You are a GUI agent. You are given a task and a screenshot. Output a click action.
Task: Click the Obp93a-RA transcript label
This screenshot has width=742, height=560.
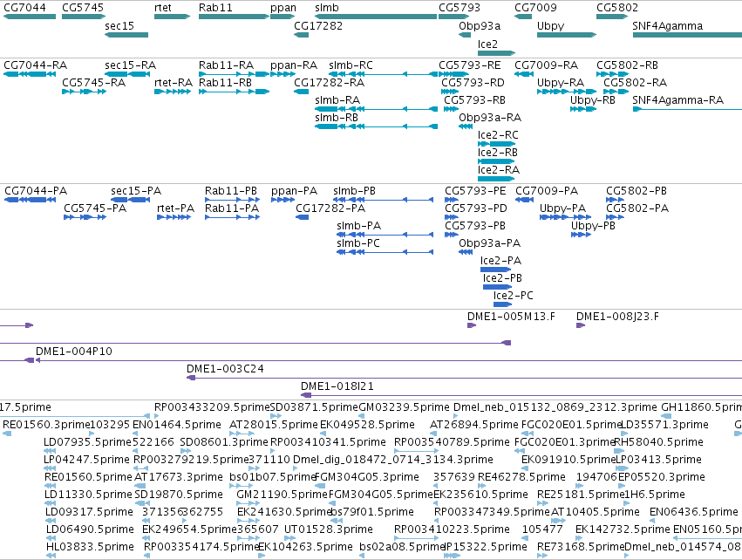pyautogui.click(x=490, y=118)
